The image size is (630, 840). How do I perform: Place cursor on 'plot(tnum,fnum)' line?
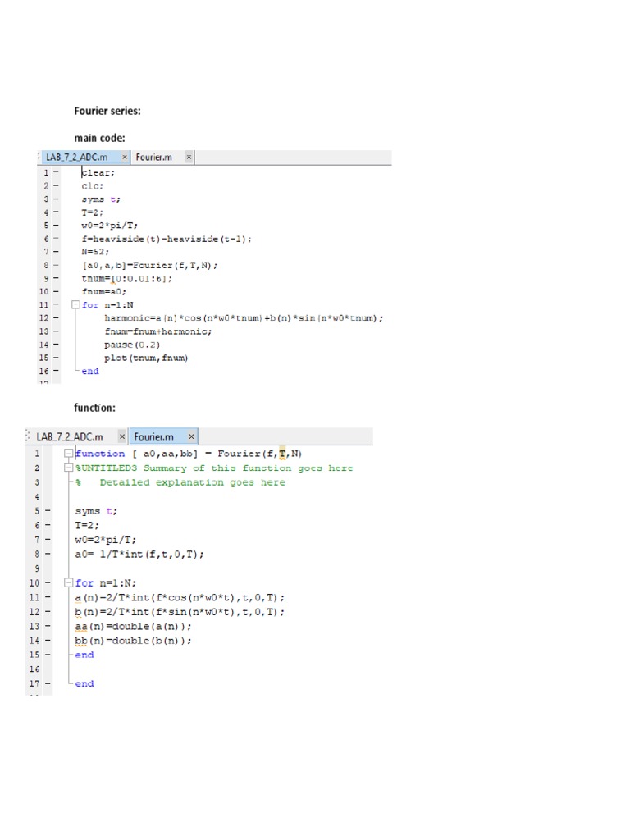click(146, 358)
